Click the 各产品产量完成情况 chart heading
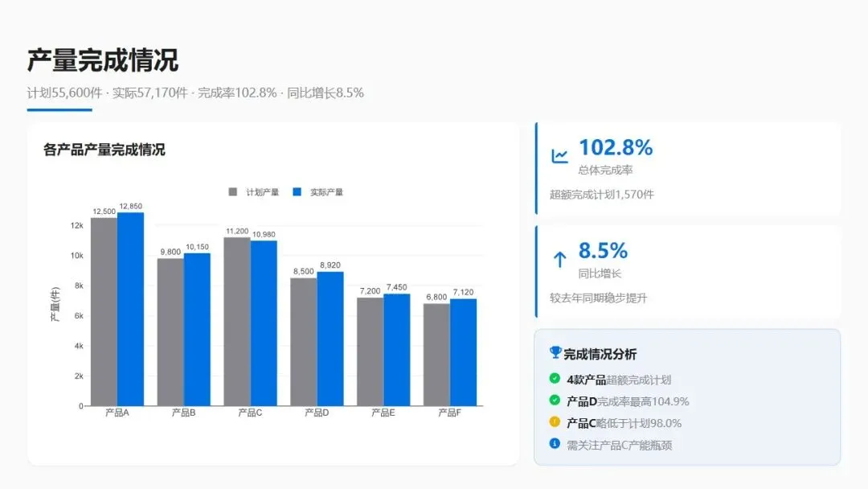Viewport: 868px width, 489px height. point(104,150)
